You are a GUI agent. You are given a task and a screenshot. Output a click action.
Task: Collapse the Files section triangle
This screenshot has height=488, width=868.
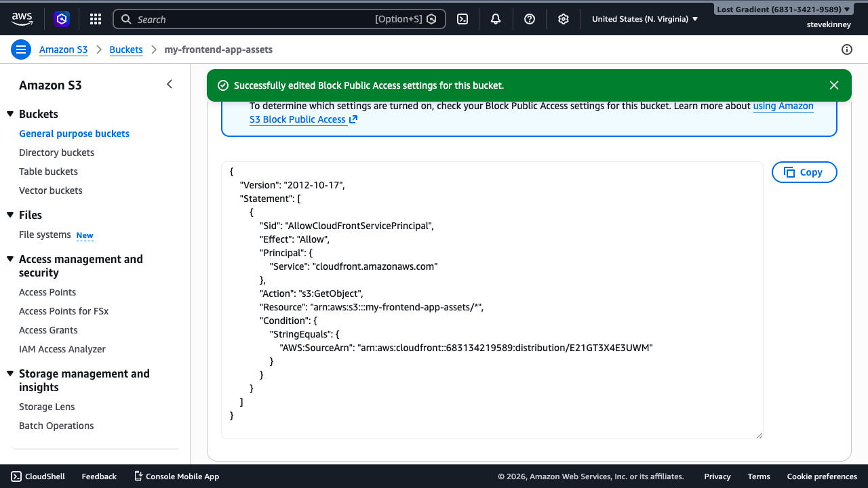(x=10, y=215)
